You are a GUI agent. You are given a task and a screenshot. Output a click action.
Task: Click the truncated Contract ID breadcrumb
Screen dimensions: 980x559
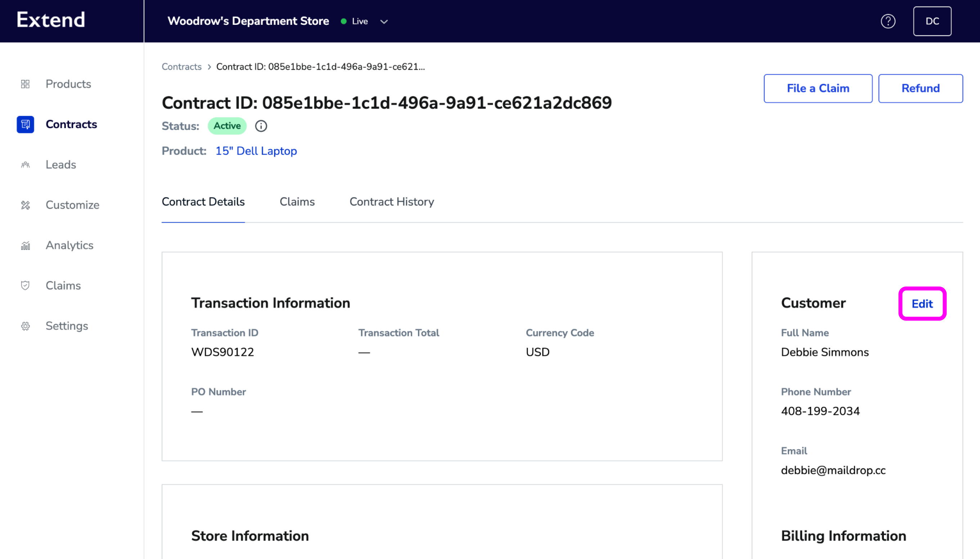click(320, 67)
